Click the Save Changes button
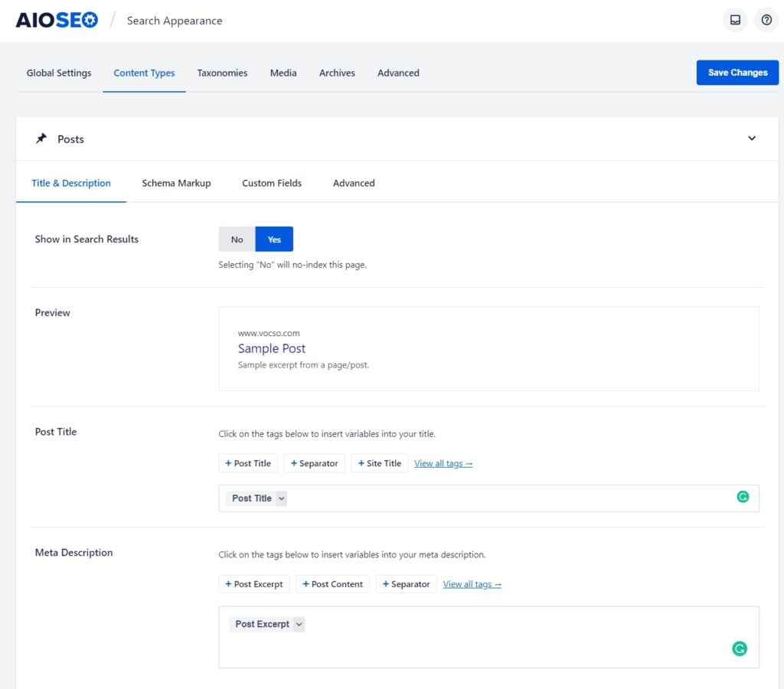784x689 pixels. coord(737,72)
